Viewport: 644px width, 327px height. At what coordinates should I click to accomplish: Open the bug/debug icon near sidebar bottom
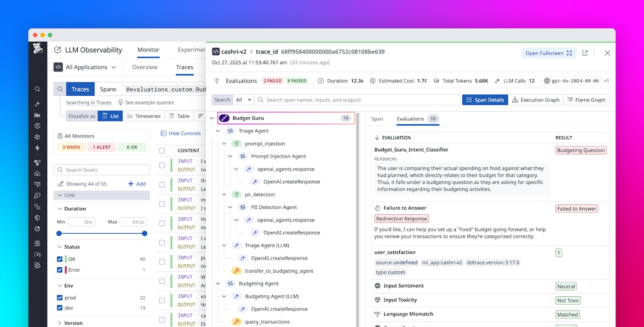[x=37, y=243]
